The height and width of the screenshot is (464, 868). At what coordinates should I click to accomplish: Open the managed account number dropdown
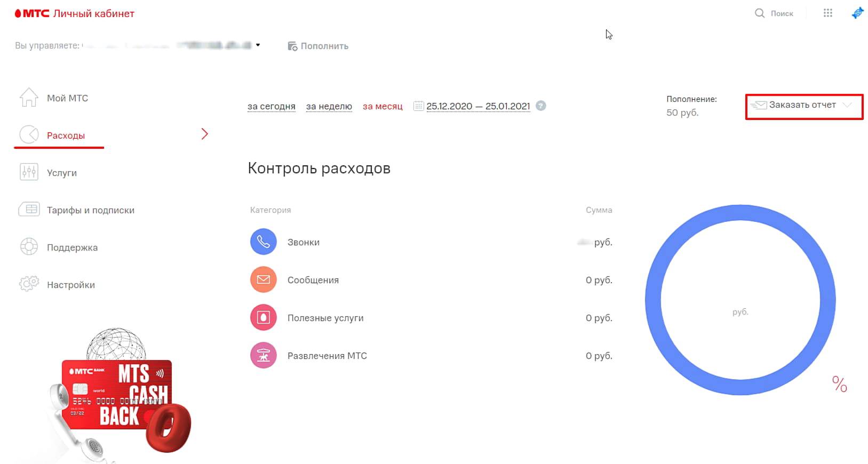(258, 45)
